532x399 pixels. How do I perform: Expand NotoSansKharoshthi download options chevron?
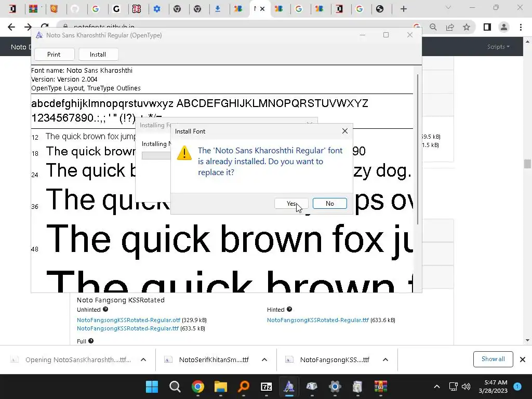coord(143,360)
